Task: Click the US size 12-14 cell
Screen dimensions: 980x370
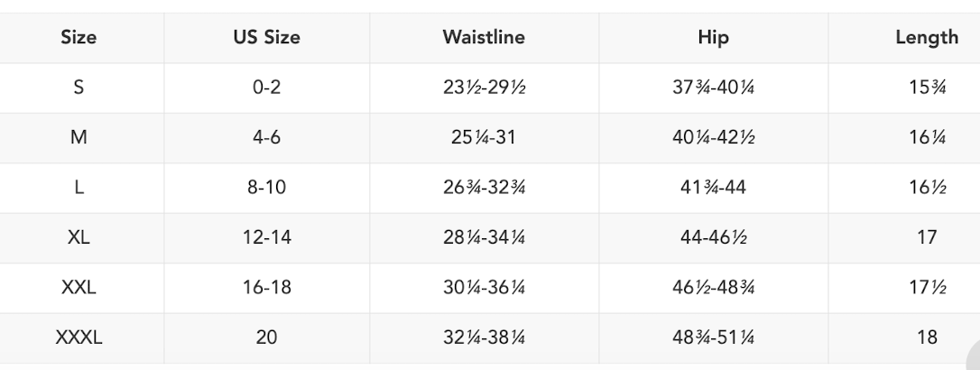Action: (x=266, y=238)
